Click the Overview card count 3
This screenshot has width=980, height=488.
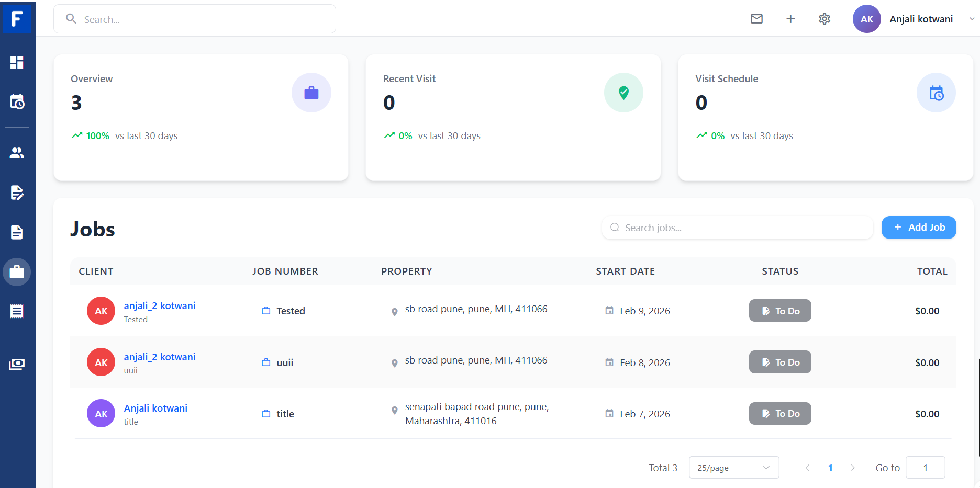(x=76, y=103)
